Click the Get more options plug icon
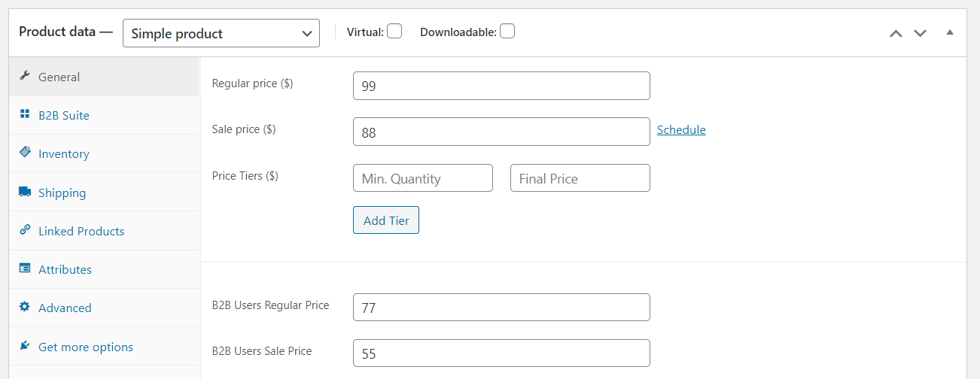Image resolution: width=980 pixels, height=379 pixels. tap(24, 346)
